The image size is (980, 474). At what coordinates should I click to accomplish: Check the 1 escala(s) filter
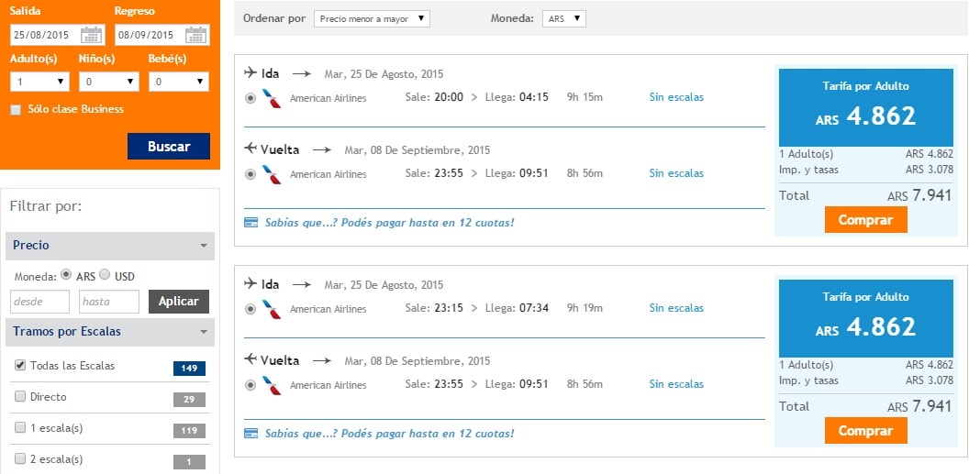click(20, 428)
